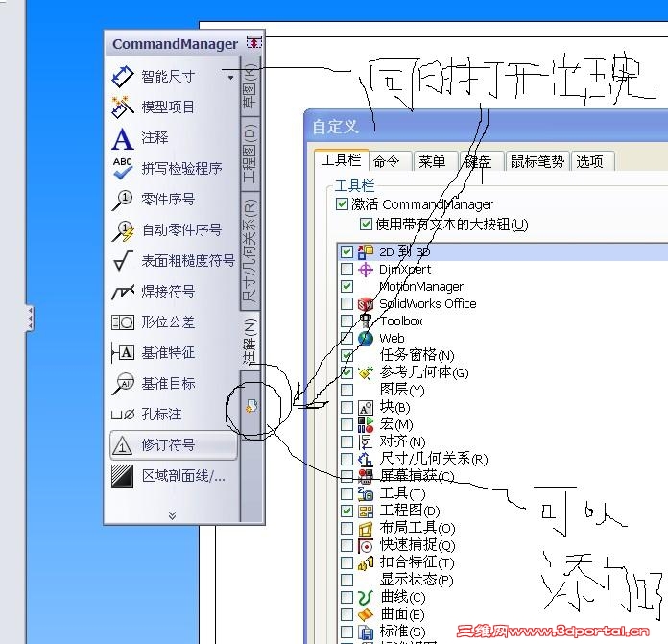This screenshot has width=668, height=644.
Task: Open the 智能尺寸 dropdown arrow
Action: pyautogui.click(x=230, y=78)
